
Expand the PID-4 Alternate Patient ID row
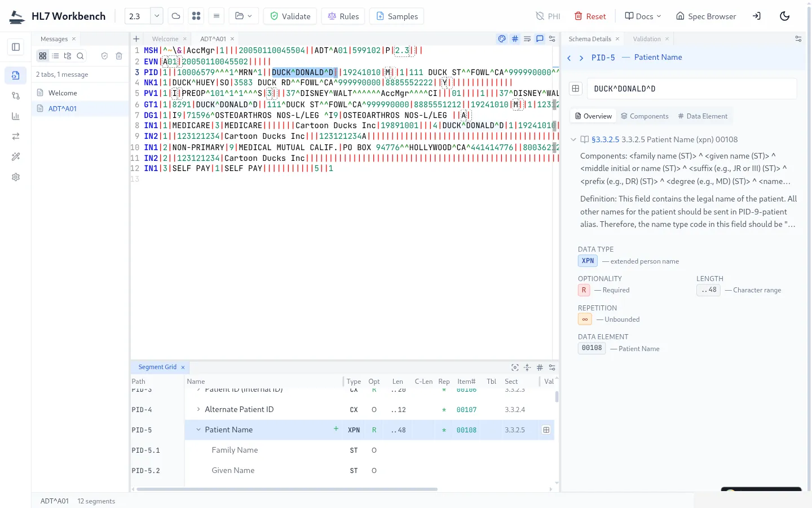(x=198, y=409)
